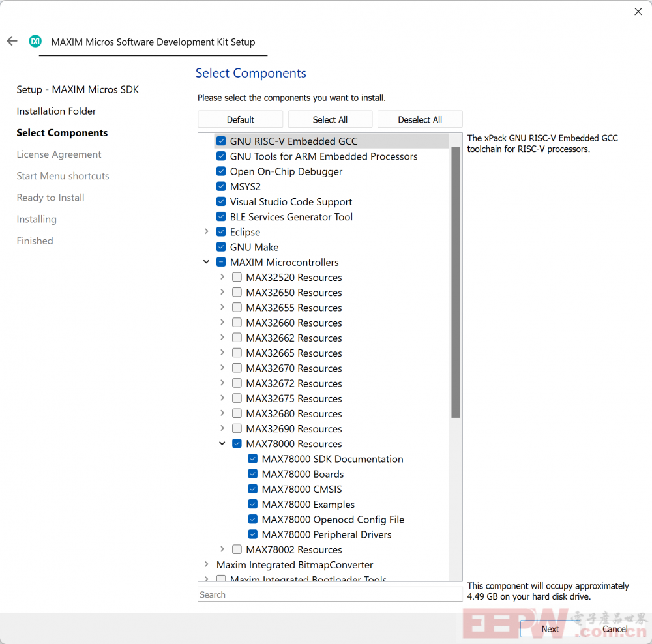Open the Installation Folder step
The width and height of the screenshot is (652, 644).
pos(56,111)
